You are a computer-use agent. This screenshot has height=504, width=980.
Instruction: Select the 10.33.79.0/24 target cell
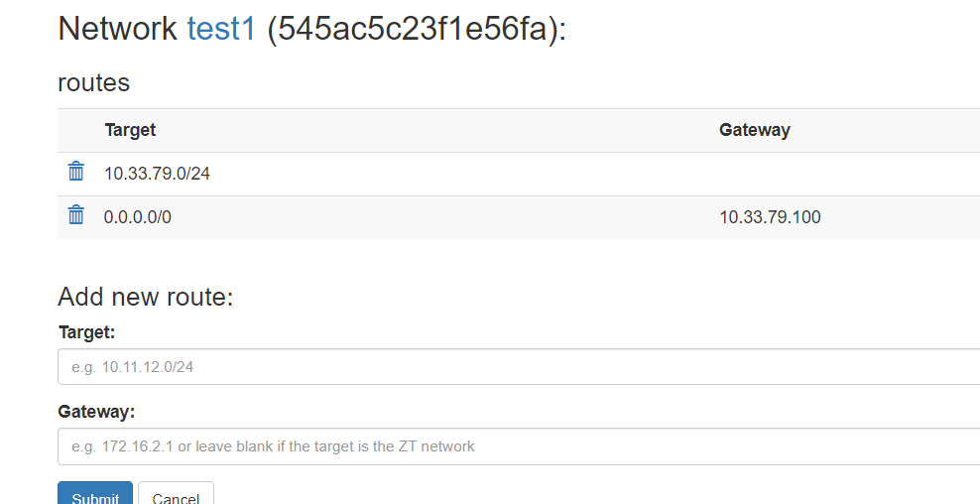(157, 174)
